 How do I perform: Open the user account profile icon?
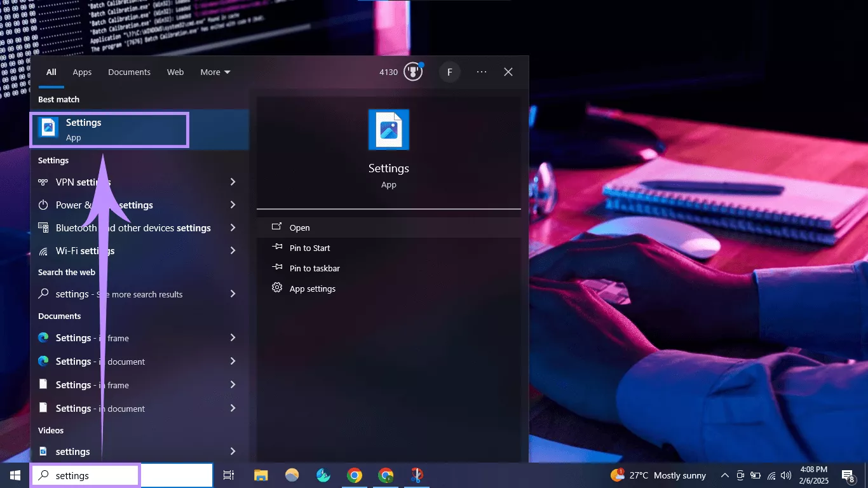point(450,72)
